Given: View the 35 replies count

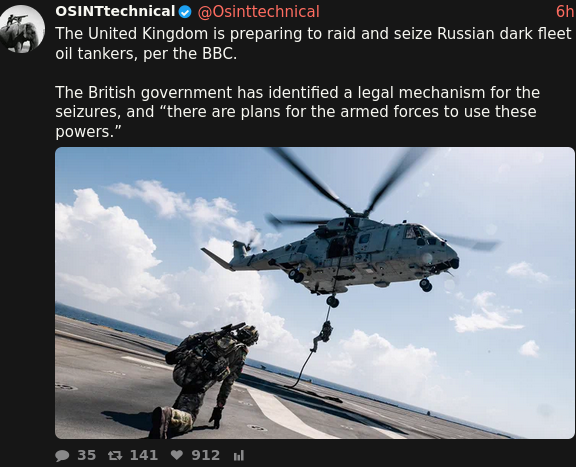Looking at the screenshot, I should (87, 455).
